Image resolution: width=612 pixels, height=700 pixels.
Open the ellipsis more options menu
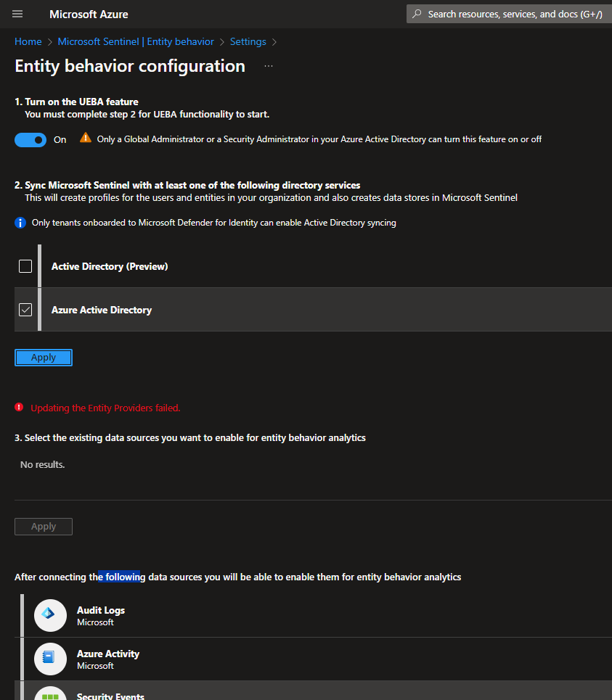point(269,66)
